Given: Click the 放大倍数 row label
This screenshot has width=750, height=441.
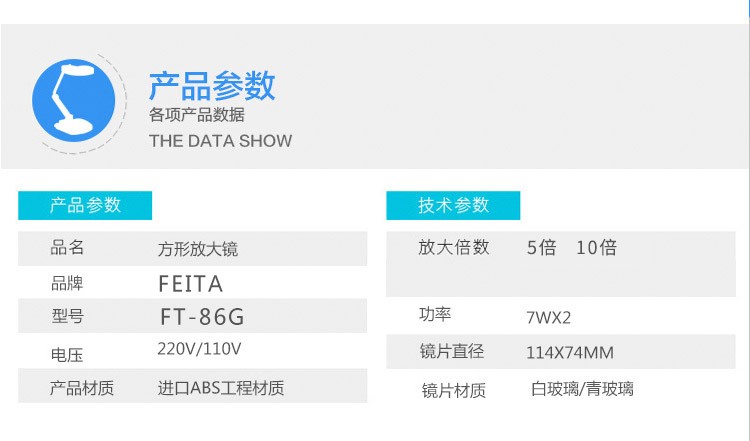Looking at the screenshot, I should 454,248.
